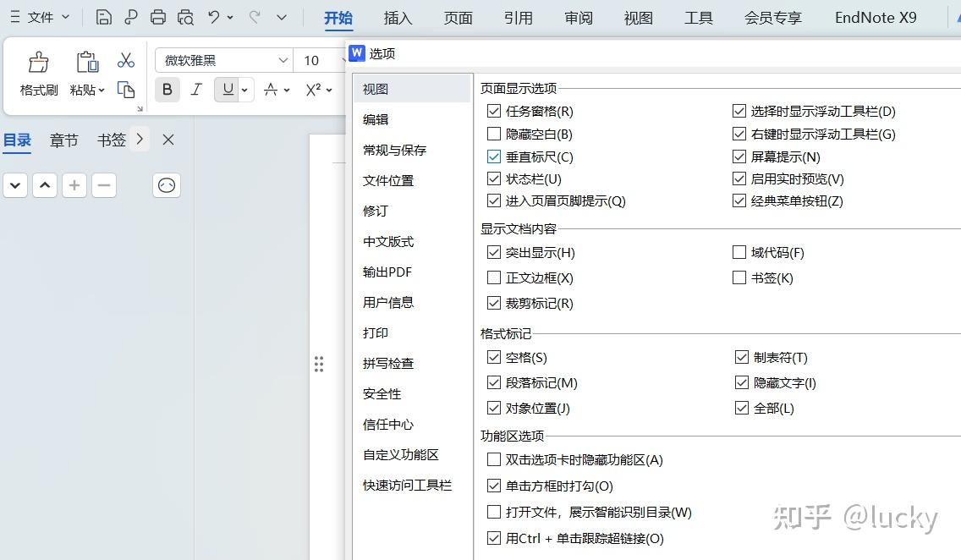
Task: Switch to 书签 navigation tab
Action: [112, 140]
